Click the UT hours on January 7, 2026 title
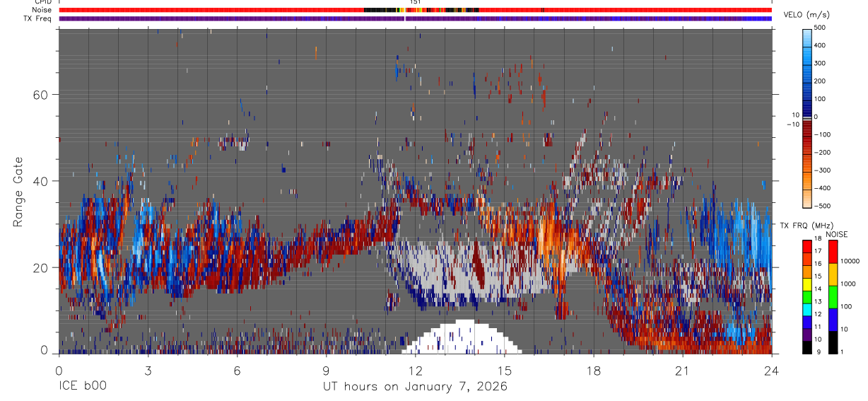 point(415,387)
